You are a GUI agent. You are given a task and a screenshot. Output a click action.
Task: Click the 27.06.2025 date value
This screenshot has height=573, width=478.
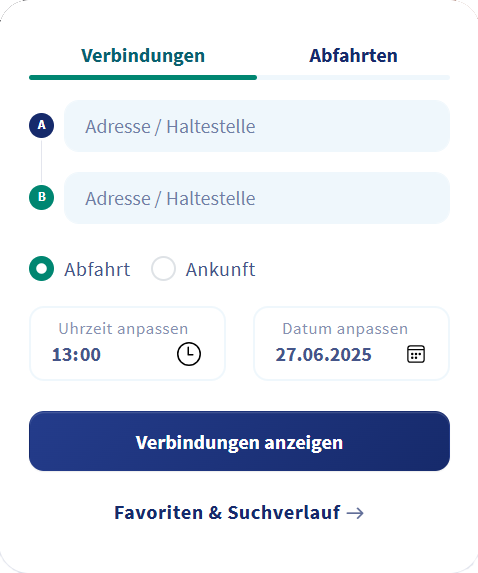pyautogui.click(x=323, y=354)
